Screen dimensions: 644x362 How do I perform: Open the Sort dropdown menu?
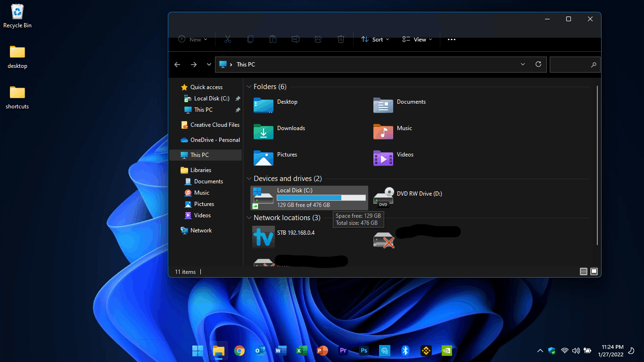point(375,40)
